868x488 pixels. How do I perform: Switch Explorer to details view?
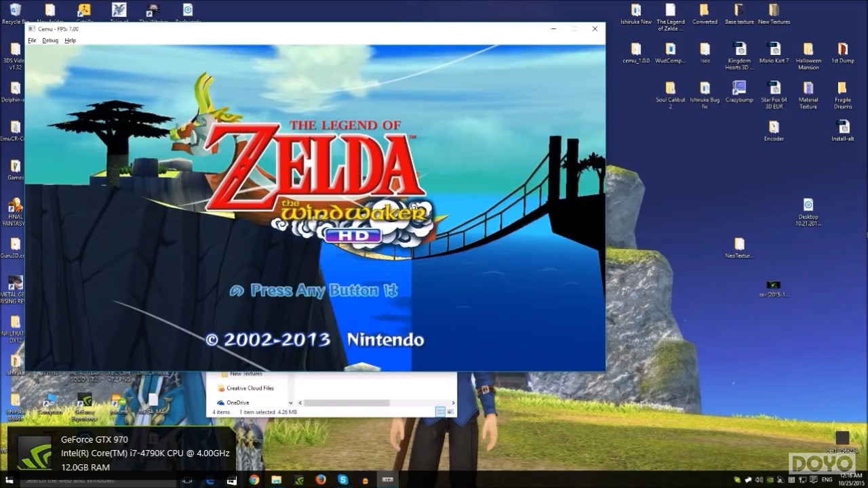pos(440,411)
